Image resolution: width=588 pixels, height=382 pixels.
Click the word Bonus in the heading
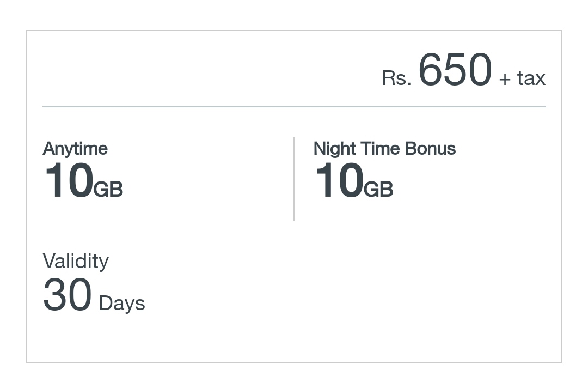click(x=431, y=149)
